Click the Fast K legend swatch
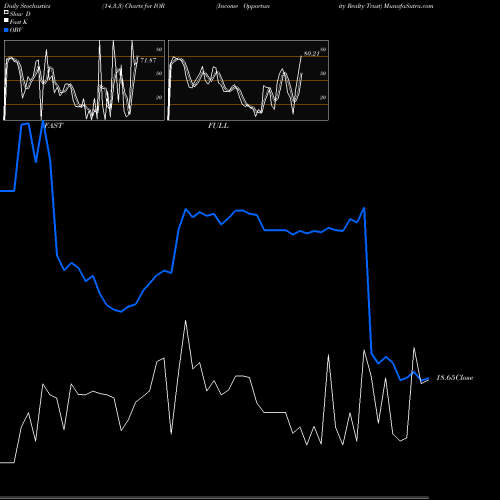Viewport: 500px width, 500px height. pyautogui.click(x=6, y=21)
